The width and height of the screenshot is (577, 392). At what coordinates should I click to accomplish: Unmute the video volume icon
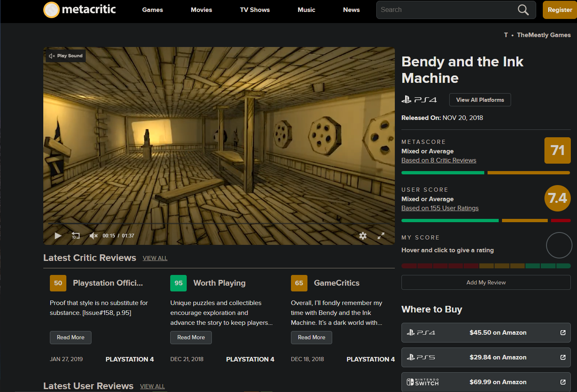94,236
